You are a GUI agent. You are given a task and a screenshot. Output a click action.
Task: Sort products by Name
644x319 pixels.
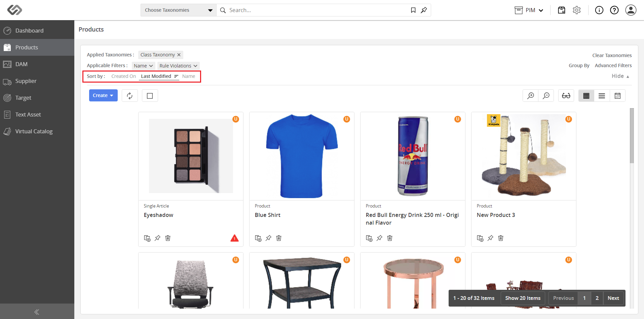tap(189, 76)
